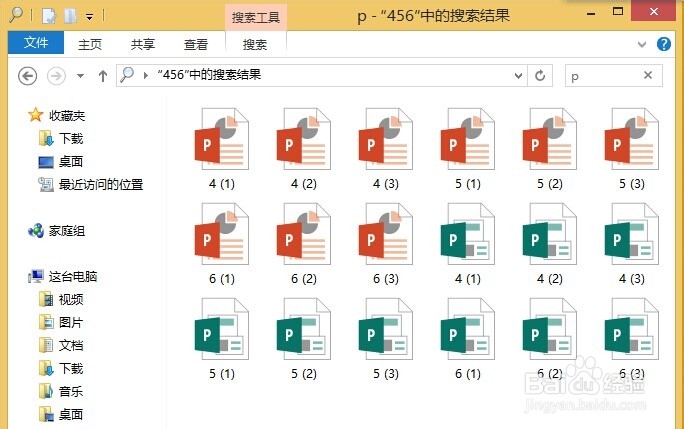Select the Publisher file 5 (1)
684x429 pixels.
click(x=222, y=339)
